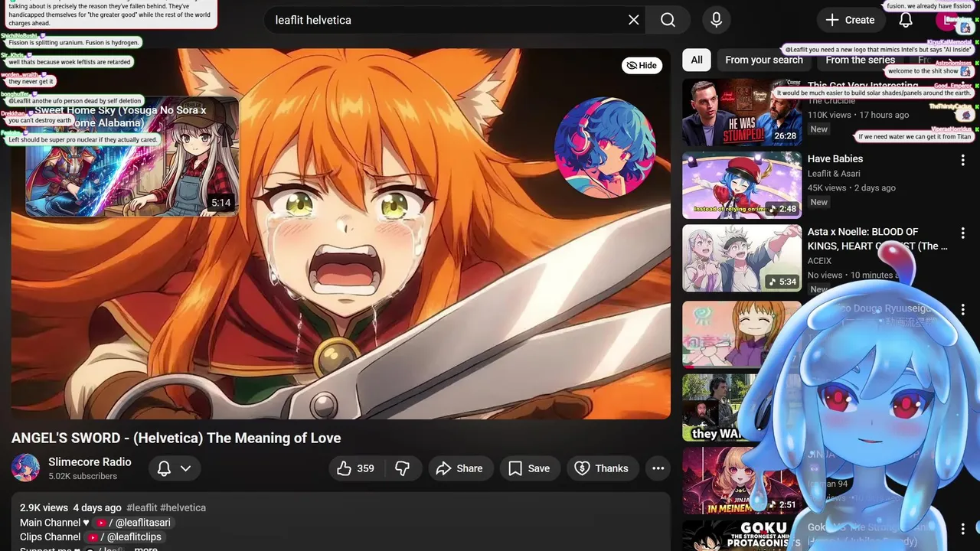Open 'Asta x Noelle: BLOOD OF KINGS' title
The height and width of the screenshot is (551, 980).
[x=877, y=239]
